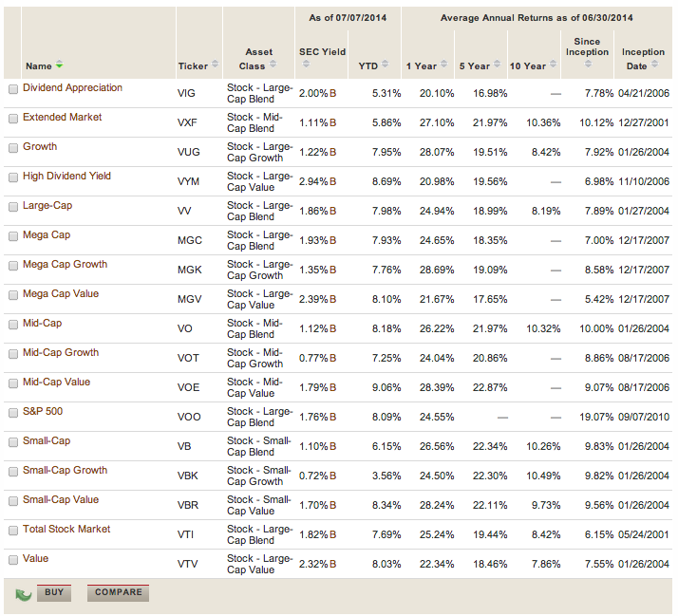Open the S&P 500 fund link
The width and height of the screenshot is (678, 616).
click(x=43, y=411)
